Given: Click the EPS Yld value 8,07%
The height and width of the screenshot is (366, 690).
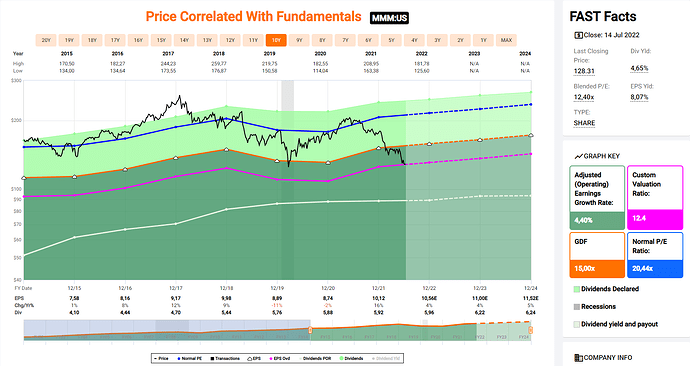Looking at the screenshot, I should pyautogui.click(x=639, y=97).
